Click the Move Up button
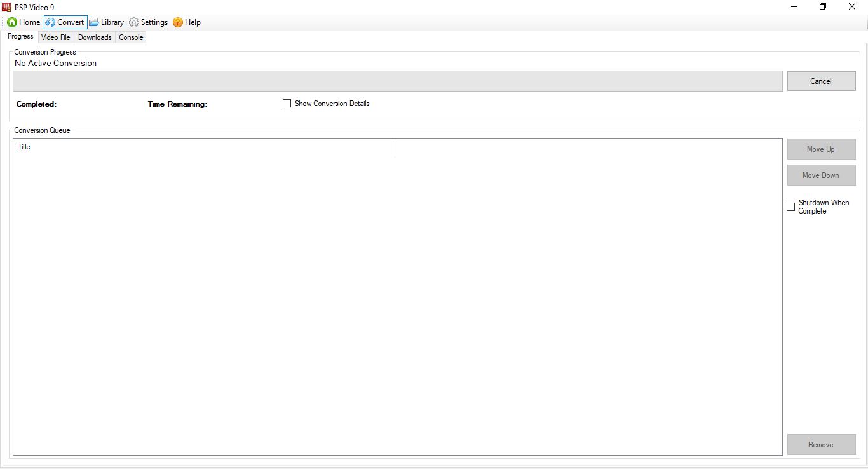This screenshot has width=868, height=469. 821,149
